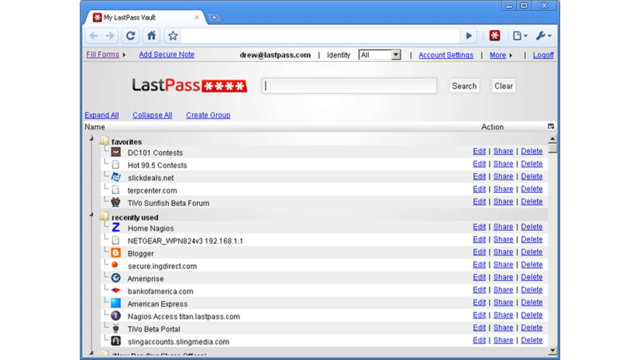This screenshot has width=640, height=360.
Task: Click Create Group link
Action: 208,115
